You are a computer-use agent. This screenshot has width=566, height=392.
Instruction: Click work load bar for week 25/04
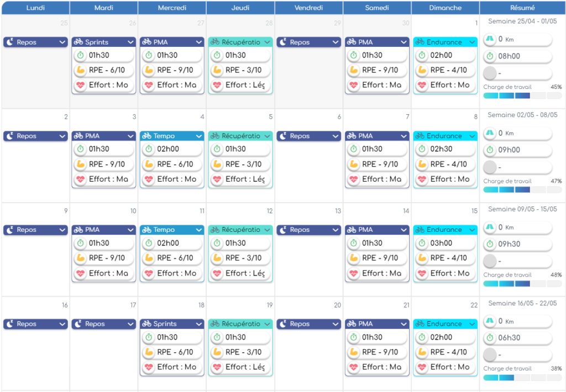point(522,96)
